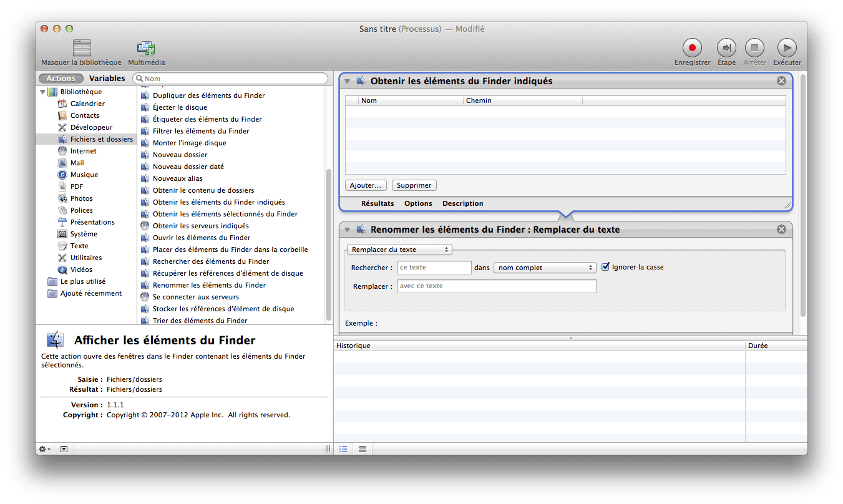The width and height of the screenshot is (843, 504).
Task: Open the Résultats tab
Action: [378, 203]
